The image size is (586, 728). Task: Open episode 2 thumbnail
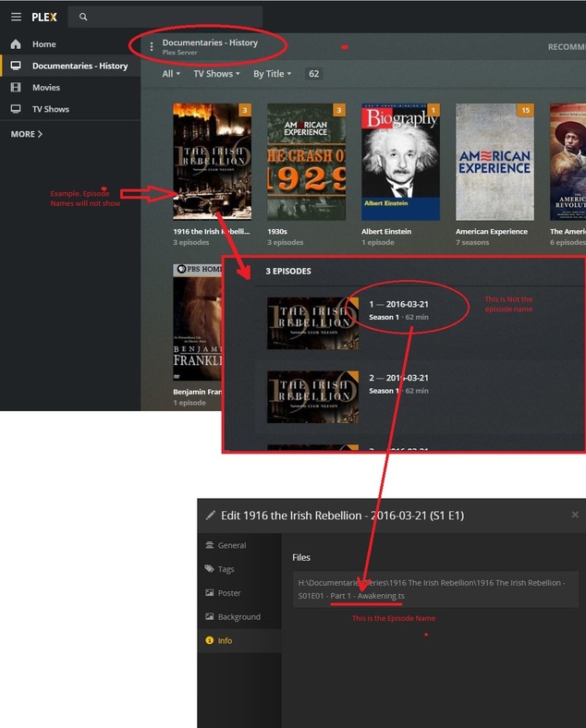[312, 397]
